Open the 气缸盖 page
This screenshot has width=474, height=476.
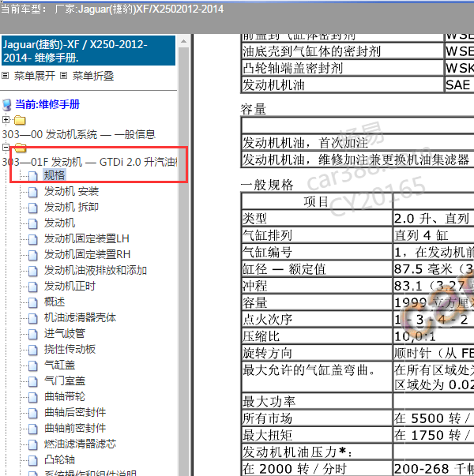pyautogui.click(x=59, y=365)
